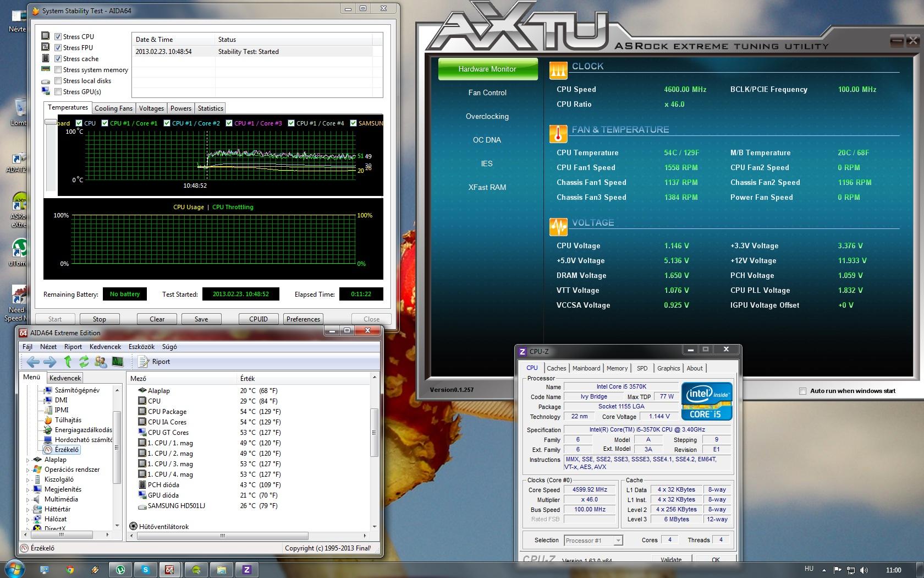
Task: Enable Stress GPU(s) checkbox
Action: point(58,91)
